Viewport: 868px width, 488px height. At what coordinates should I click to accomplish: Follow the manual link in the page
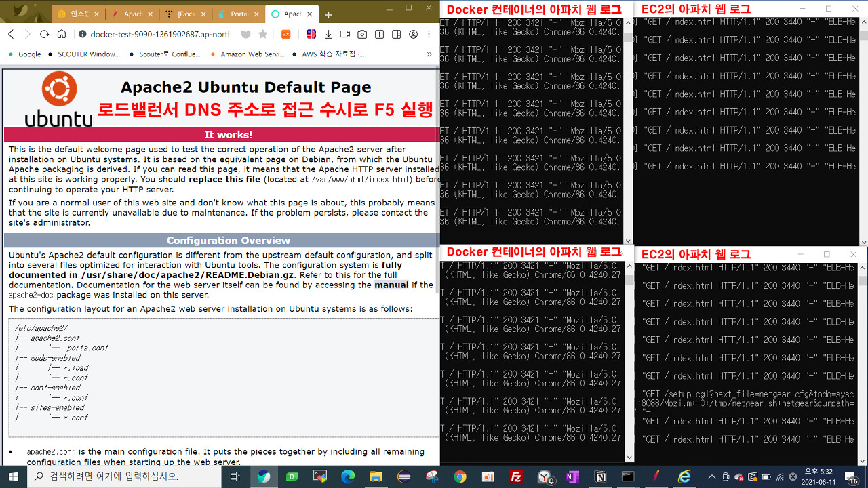click(391, 285)
